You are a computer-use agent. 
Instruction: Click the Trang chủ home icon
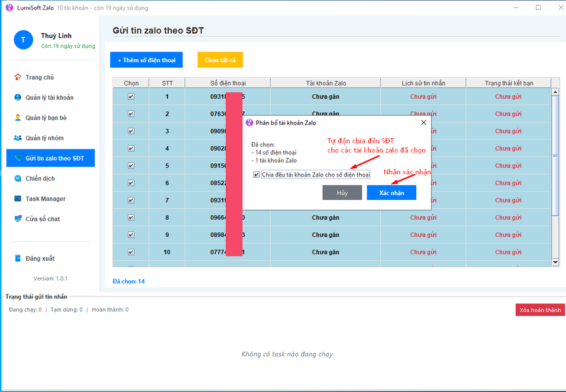click(18, 77)
